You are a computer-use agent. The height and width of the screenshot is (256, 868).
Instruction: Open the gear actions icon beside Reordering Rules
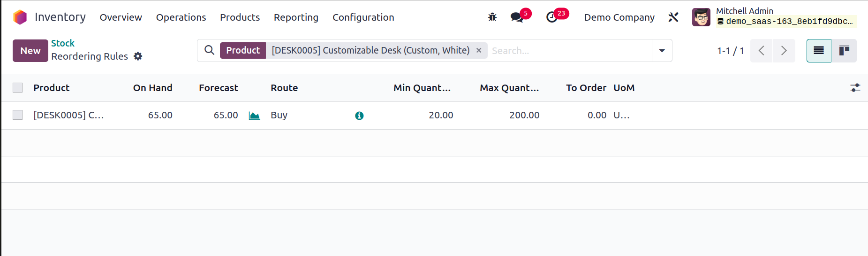tap(138, 56)
